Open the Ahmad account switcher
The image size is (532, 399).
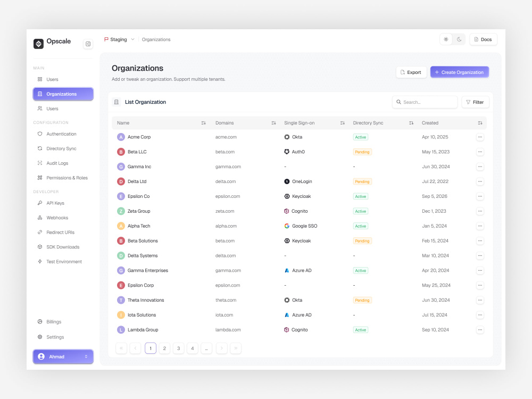coord(63,356)
